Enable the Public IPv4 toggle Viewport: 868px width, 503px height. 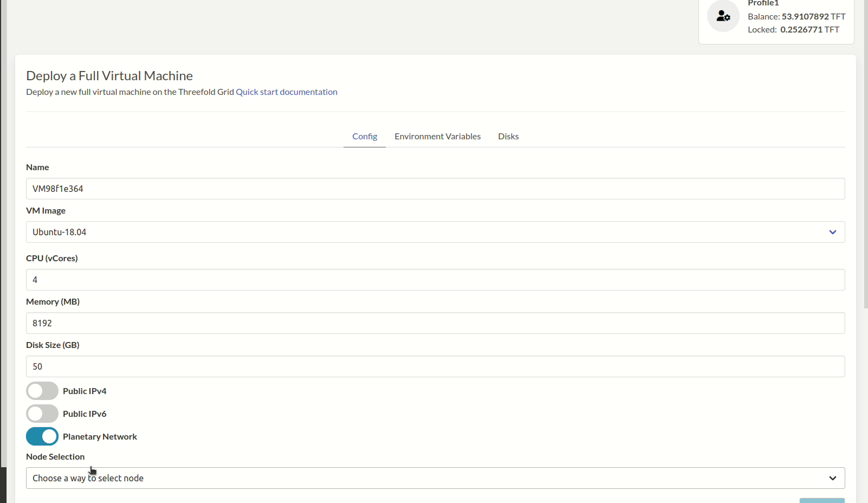click(x=42, y=390)
